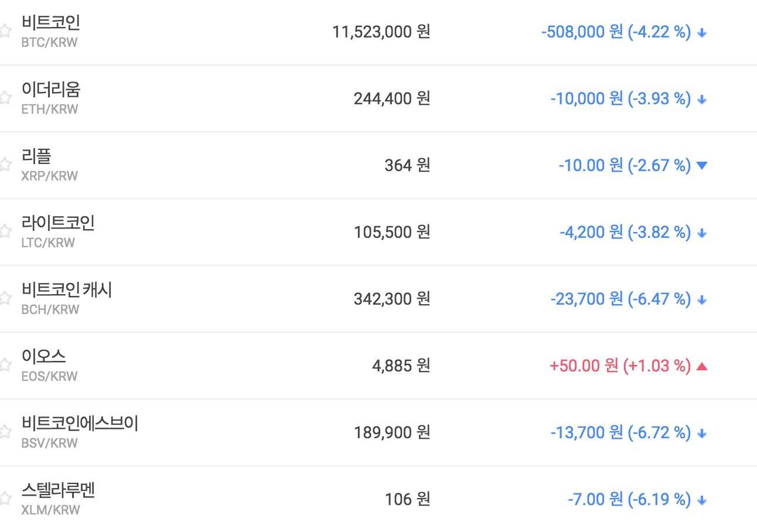Open the 비트코인 coin name link

coord(51,23)
